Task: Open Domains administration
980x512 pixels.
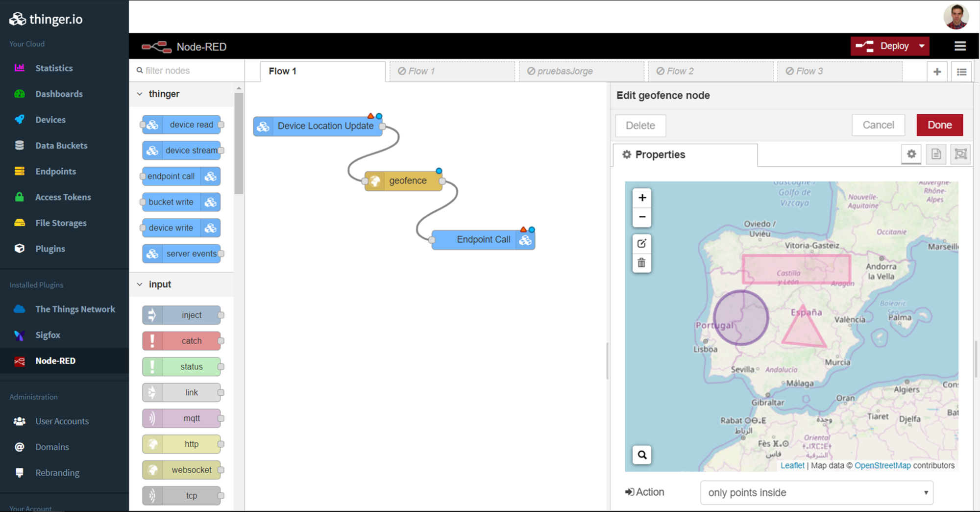Action: coord(52,447)
